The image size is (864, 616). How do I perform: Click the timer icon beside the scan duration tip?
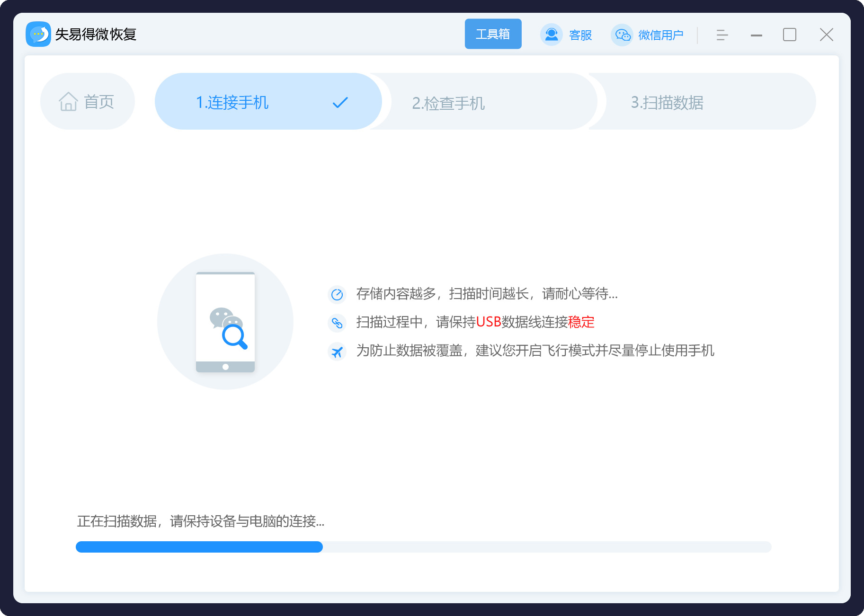tap(337, 294)
